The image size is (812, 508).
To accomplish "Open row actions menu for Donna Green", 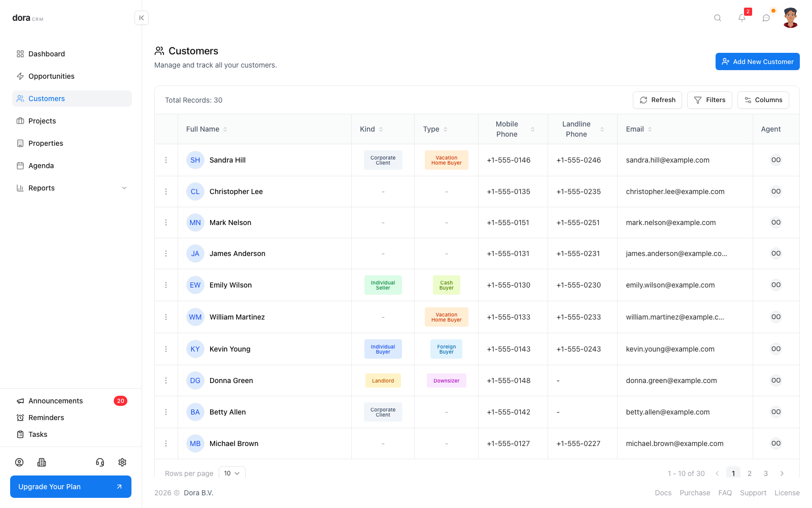I will click(166, 380).
